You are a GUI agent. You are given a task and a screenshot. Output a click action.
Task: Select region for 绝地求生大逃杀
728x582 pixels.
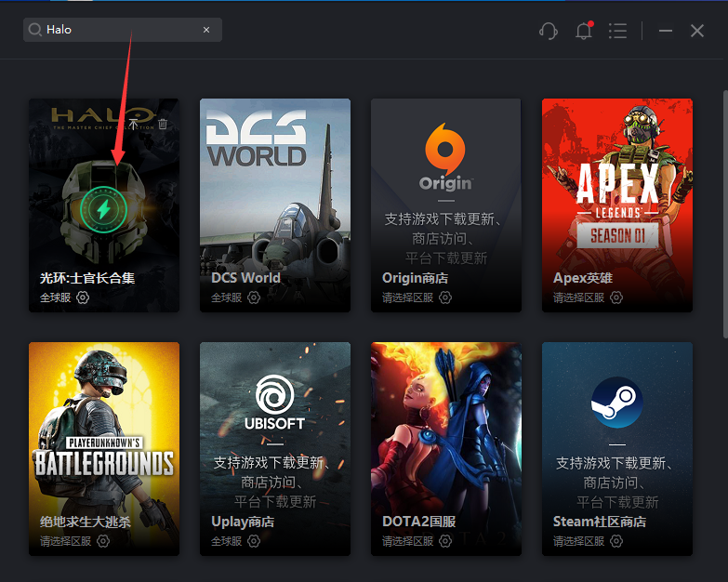point(103,541)
